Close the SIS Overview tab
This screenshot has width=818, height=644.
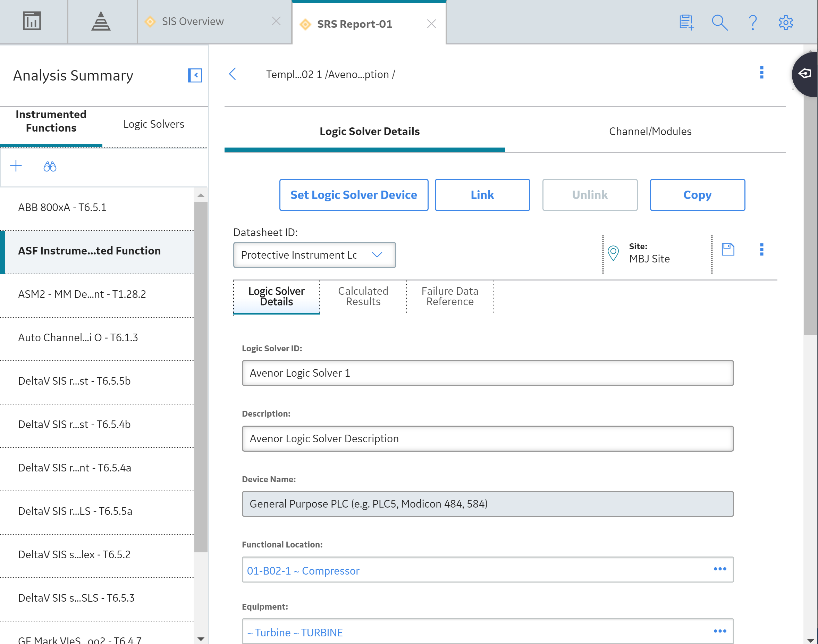point(276,21)
